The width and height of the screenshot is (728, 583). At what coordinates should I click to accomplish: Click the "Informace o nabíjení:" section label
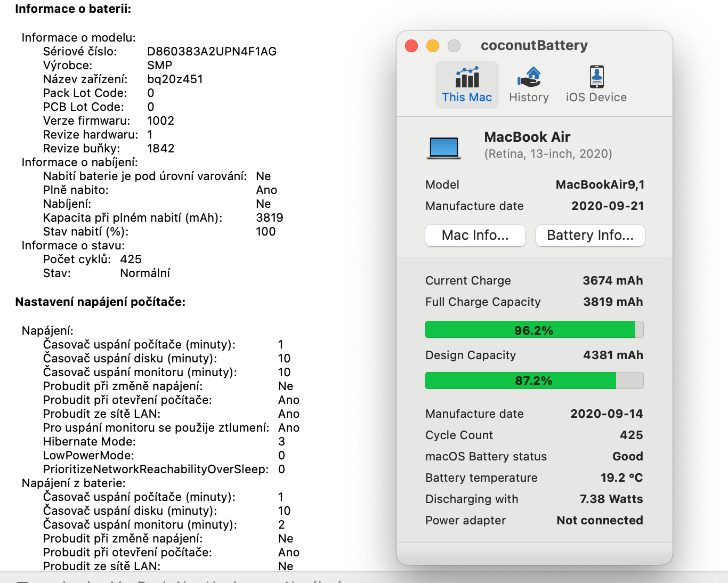[x=80, y=163]
